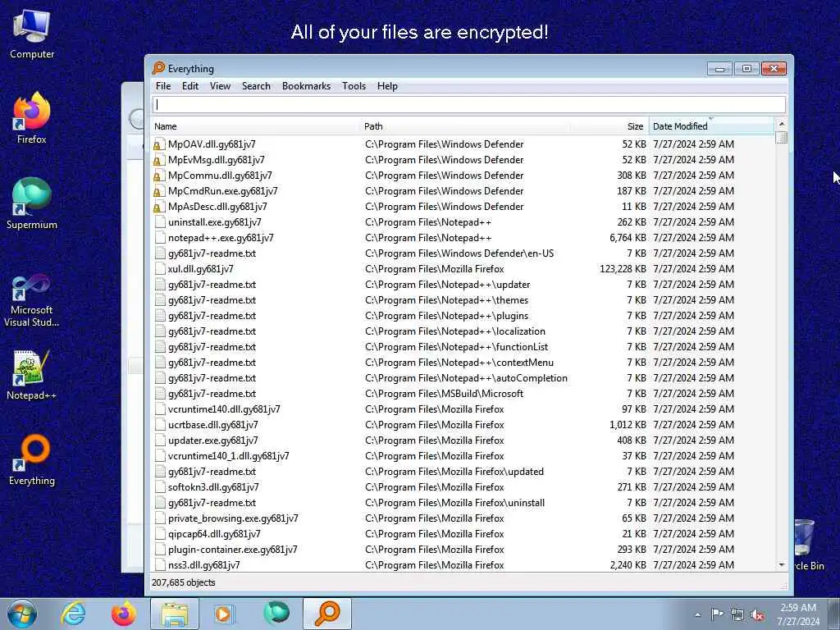Launch Firefox from the desktop shortcut

coord(32,118)
